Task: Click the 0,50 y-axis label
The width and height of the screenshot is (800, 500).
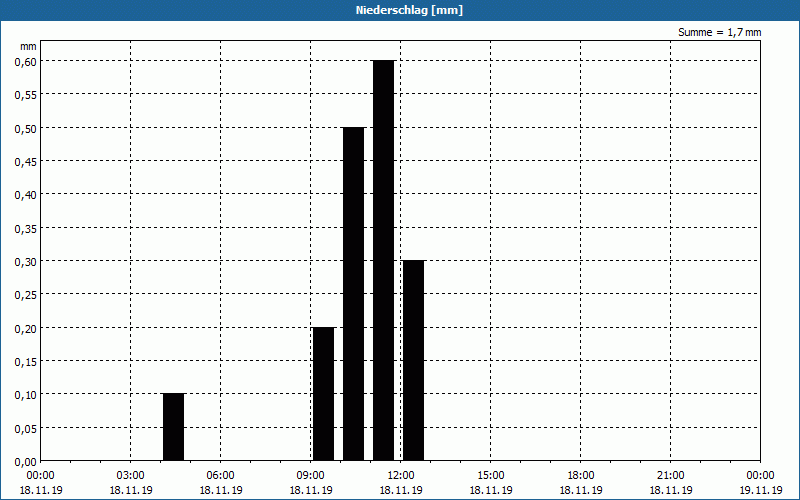Action: [26, 128]
